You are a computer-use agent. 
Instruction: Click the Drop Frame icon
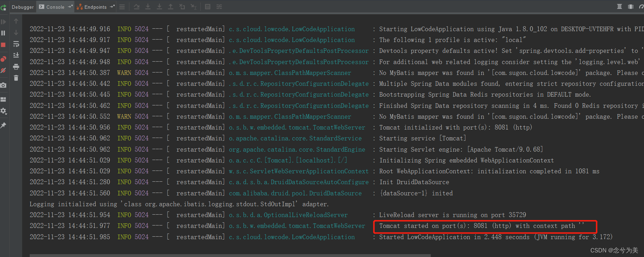coord(182,7)
